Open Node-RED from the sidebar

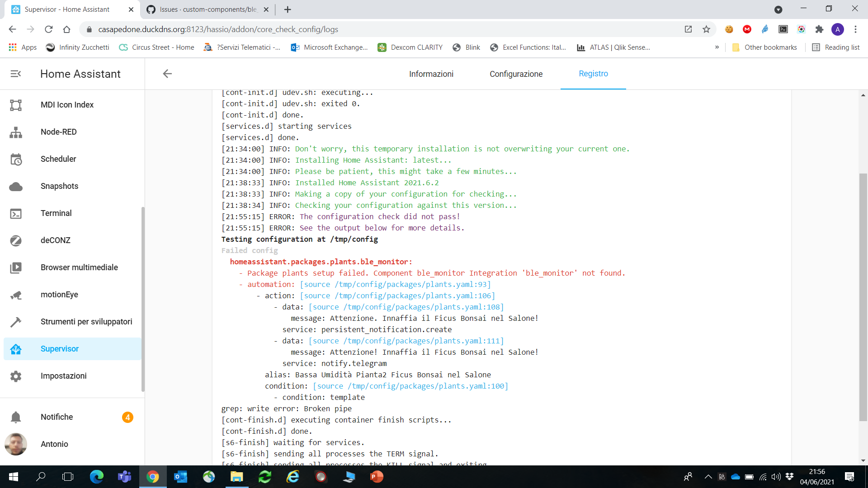(72, 132)
